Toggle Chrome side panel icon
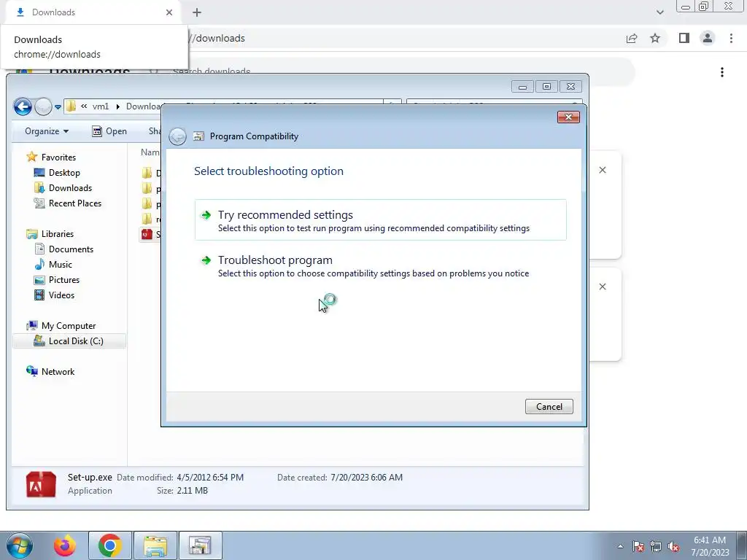Image resolution: width=747 pixels, height=560 pixels. coord(684,38)
